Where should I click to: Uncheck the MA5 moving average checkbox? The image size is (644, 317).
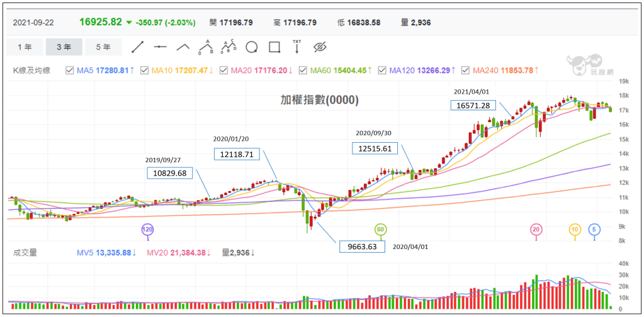[70, 70]
